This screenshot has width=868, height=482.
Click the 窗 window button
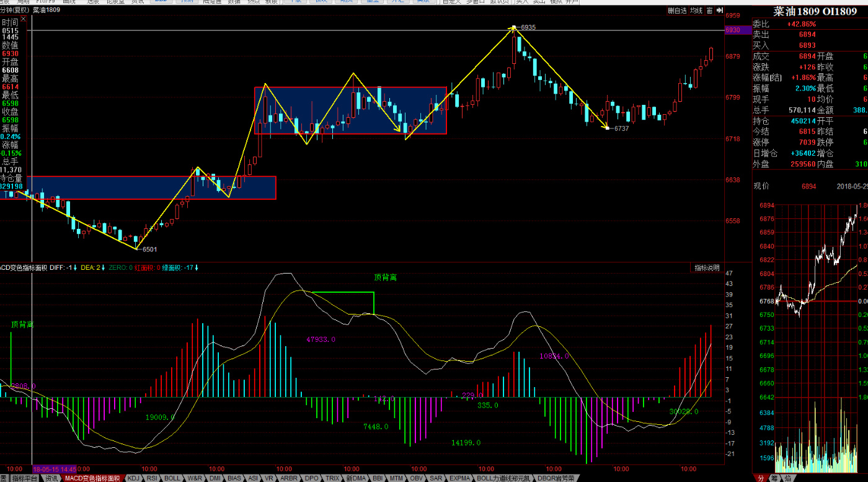pos(709,11)
